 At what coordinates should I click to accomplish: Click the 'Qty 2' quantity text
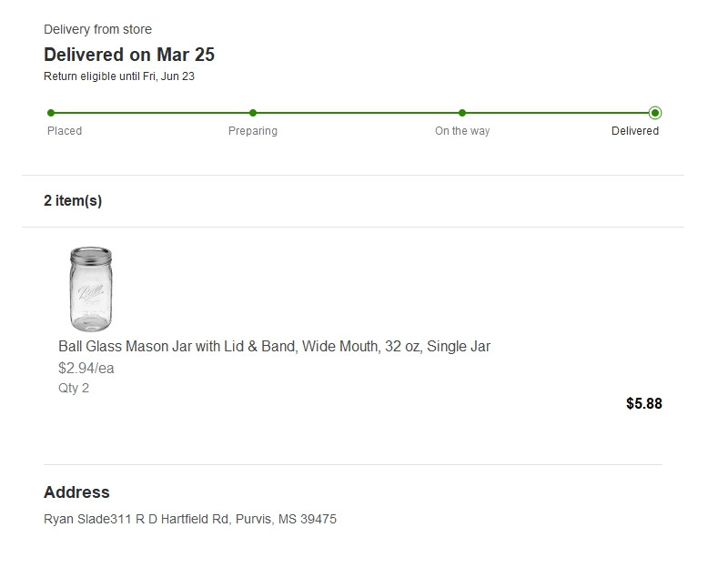click(74, 389)
